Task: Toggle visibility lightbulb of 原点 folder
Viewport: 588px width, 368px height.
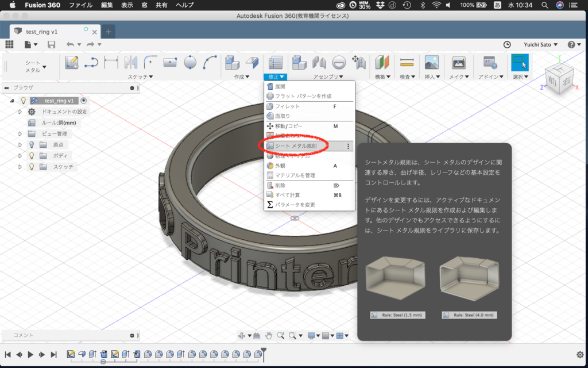Action: pos(32,144)
